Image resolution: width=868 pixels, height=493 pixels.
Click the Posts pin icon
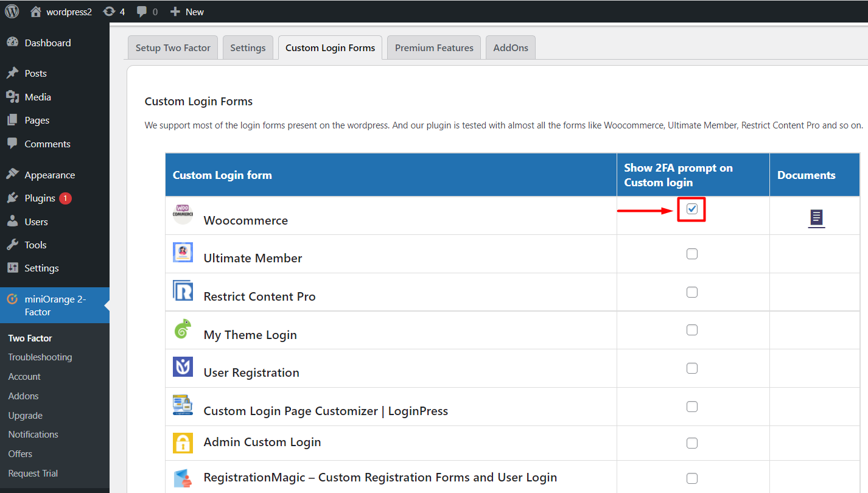pos(12,73)
